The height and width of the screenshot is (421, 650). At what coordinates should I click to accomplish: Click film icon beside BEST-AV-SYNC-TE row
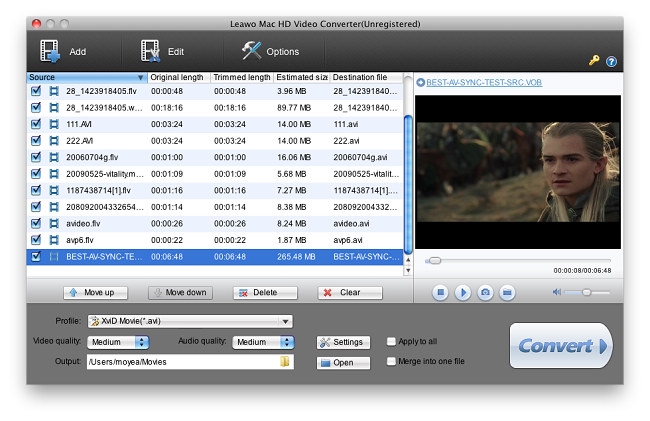click(54, 256)
